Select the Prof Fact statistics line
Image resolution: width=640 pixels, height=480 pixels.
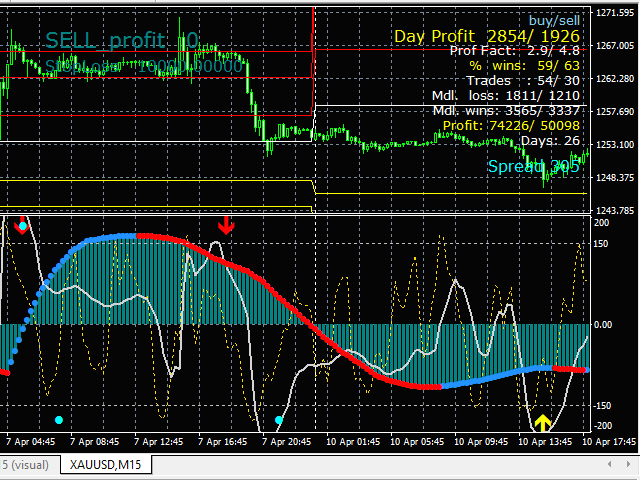click(x=514, y=51)
